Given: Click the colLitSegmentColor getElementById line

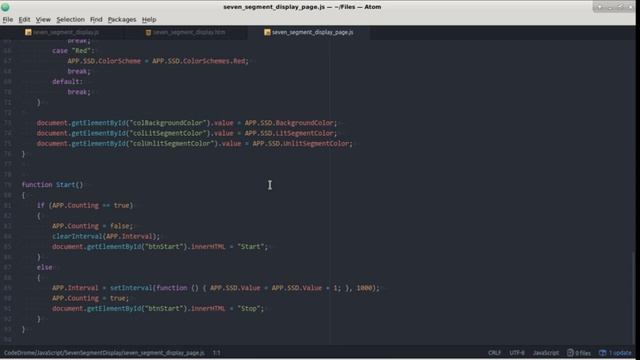Looking at the screenshot, I should pos(187,133).
